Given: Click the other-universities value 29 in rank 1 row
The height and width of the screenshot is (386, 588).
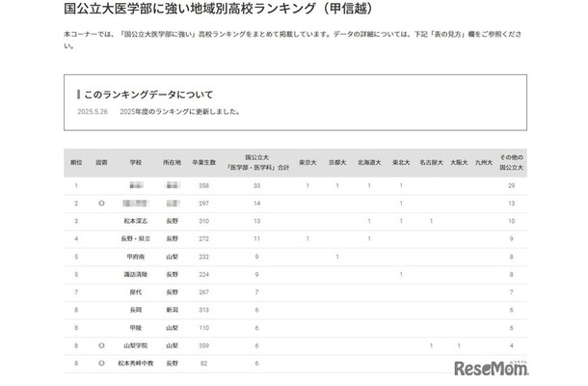Looking at the screenshot, I should click(x=511, y=186).
